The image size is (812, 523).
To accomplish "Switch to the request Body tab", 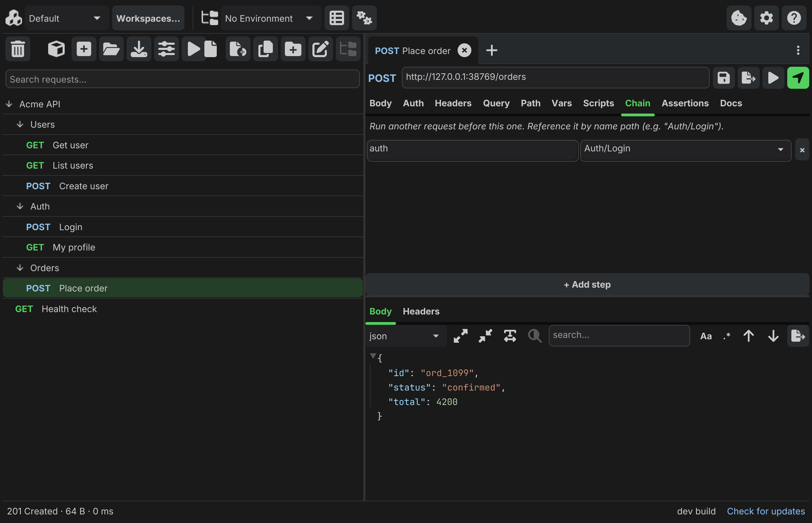I will click(x=381, y=103).
